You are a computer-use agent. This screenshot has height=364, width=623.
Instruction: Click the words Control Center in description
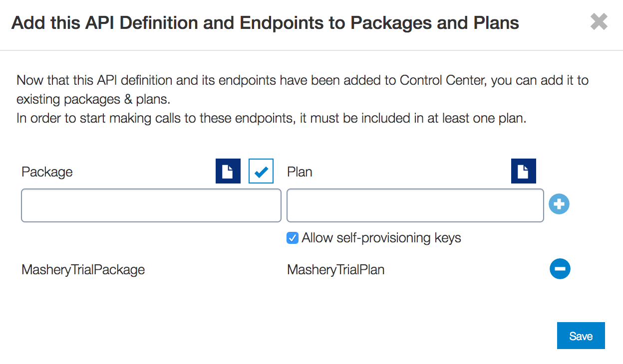pos(443,80)
